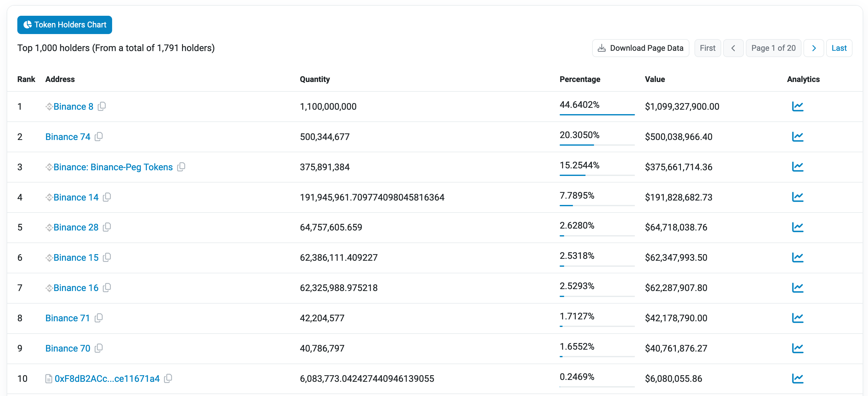Click the 44.6402% percentage bar

(597, 115)
